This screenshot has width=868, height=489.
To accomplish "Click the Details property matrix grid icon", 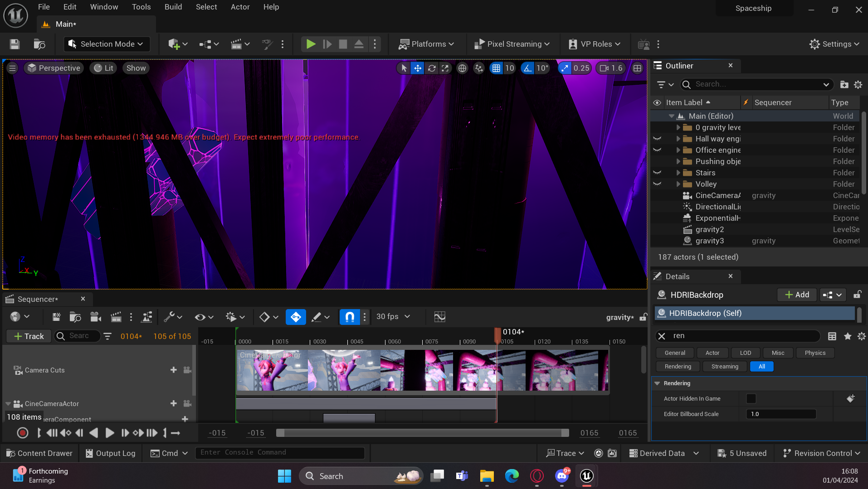I will [832, 336].
